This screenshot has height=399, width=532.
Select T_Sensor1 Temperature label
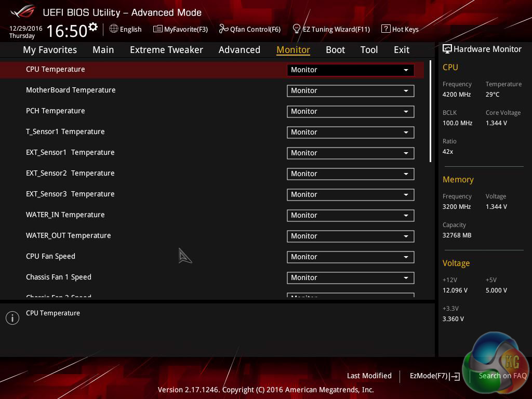65,131
